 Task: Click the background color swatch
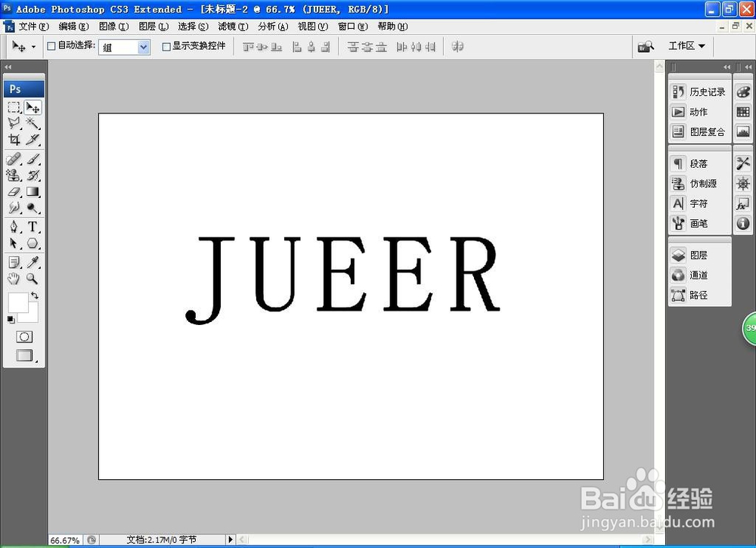point(33,315)
